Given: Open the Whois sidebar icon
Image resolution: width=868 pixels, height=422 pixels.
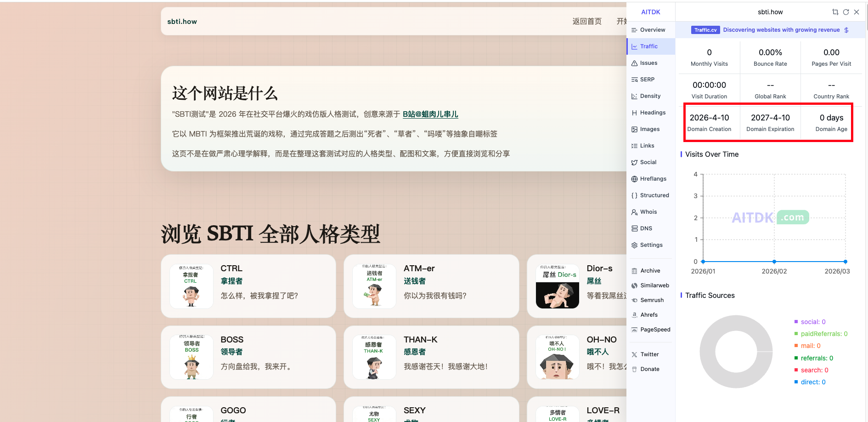Looking at the screenshot, I should click(634, 212).
